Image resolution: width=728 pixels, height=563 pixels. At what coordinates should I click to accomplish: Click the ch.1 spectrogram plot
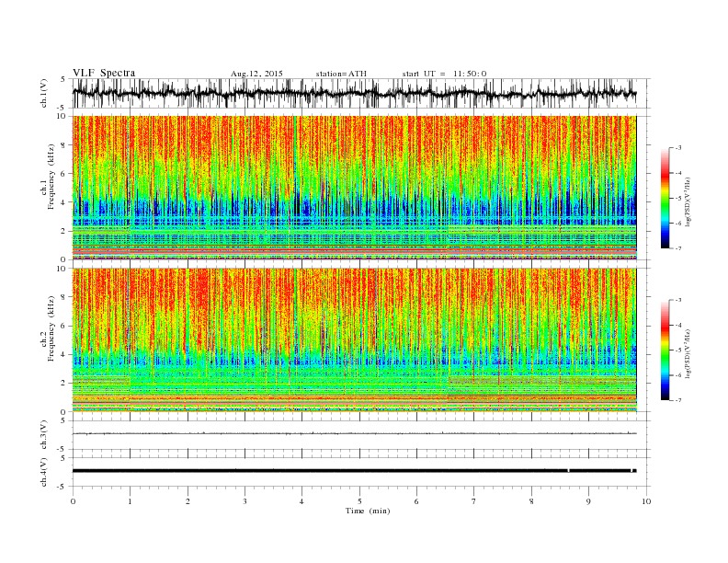point(354,188)
